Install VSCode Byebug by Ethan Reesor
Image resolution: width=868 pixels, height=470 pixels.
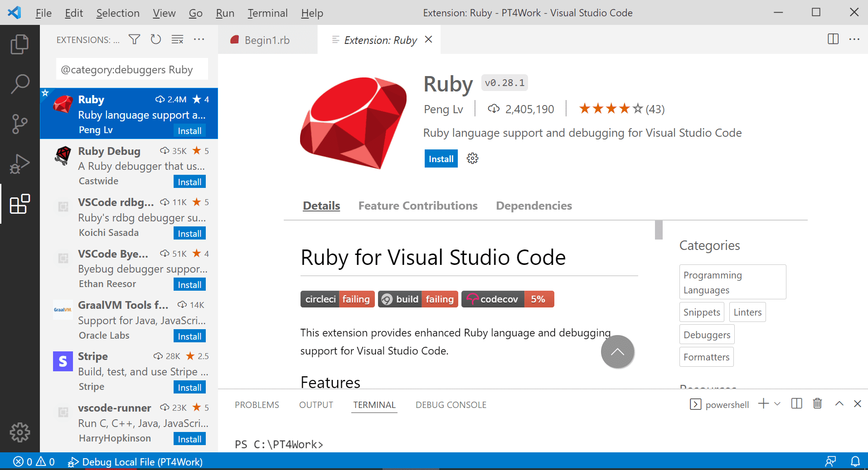[189, 284]
